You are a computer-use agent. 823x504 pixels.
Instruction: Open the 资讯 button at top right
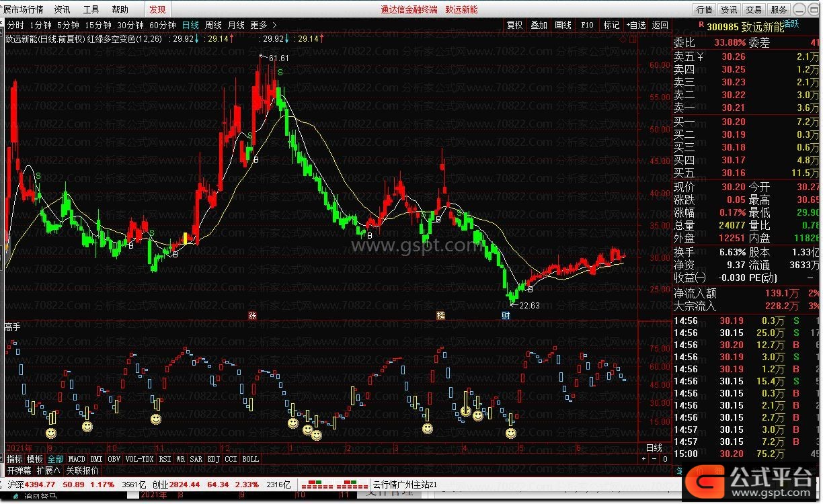(729, 9)
